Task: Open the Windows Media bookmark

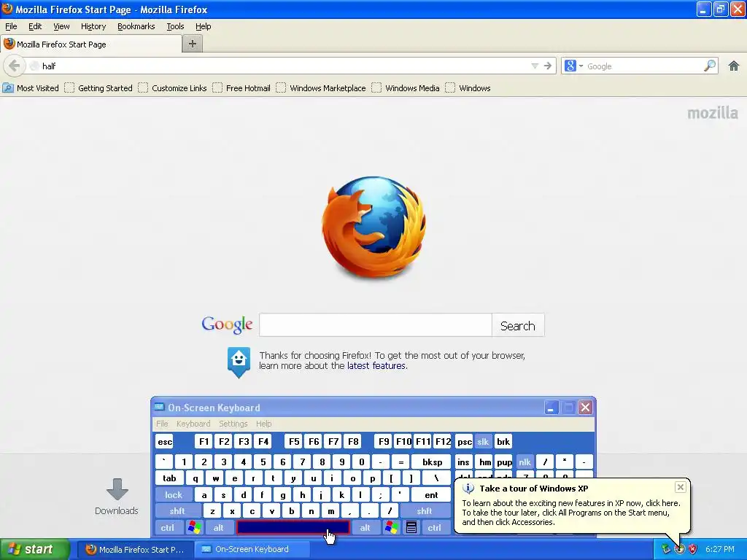Action: tap(406, 88)
